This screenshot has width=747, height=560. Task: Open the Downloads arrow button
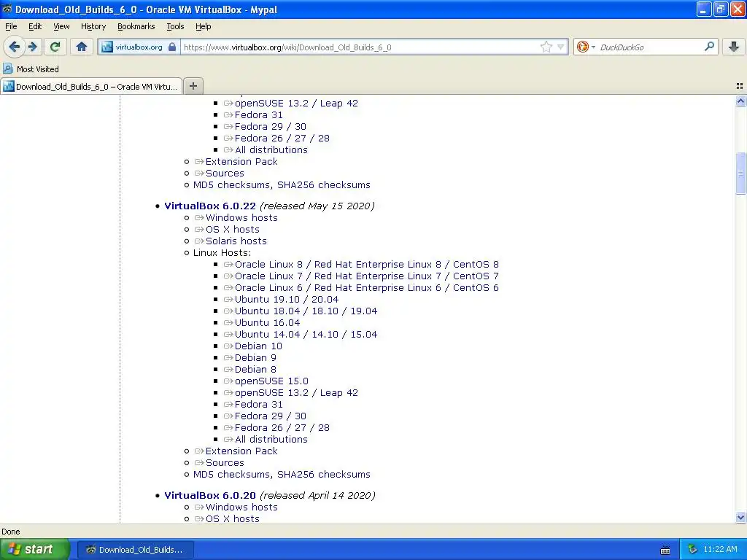coord(734,47)
